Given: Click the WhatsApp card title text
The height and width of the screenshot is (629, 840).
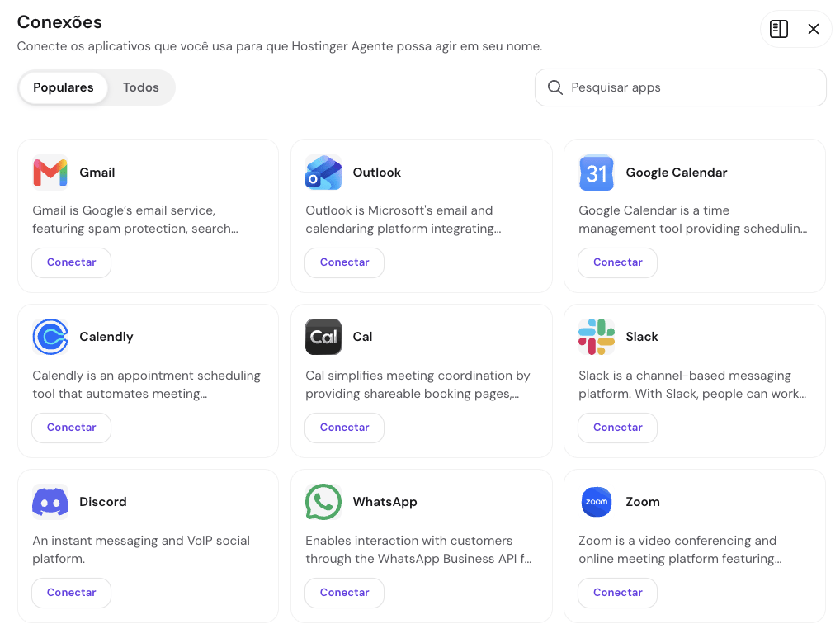Looking at the screenshot, I should [x=385, y=502].
